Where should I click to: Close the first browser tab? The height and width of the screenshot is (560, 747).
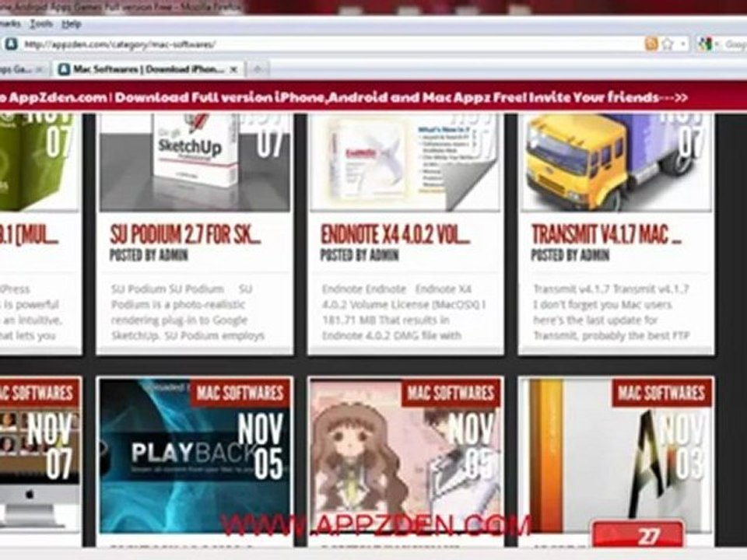39,69
